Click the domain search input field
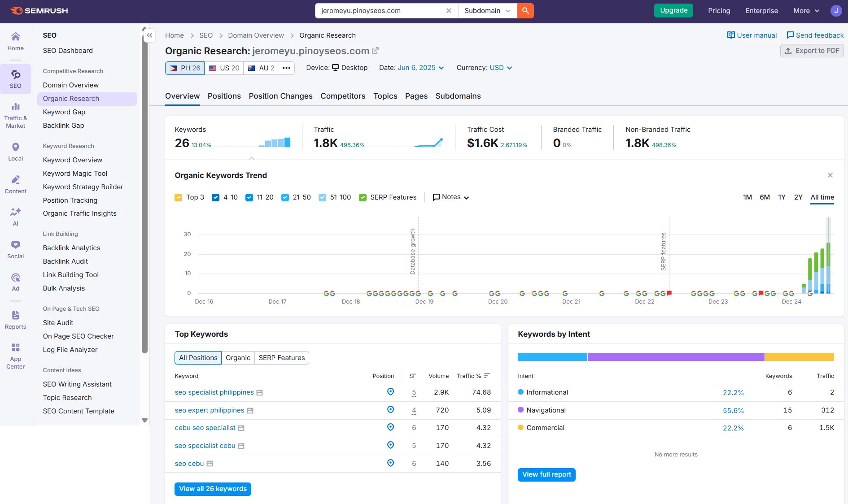848x504 pixels. (x=381, y=11)
